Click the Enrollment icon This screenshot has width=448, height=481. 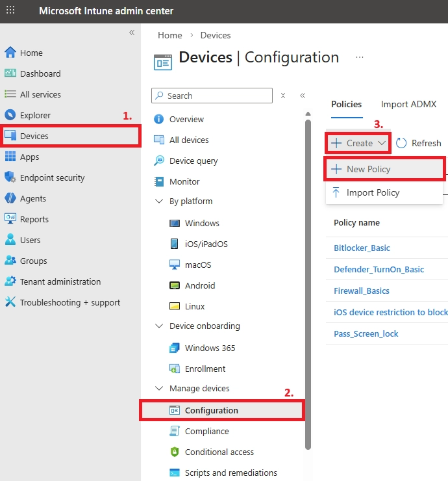point(175,369)
